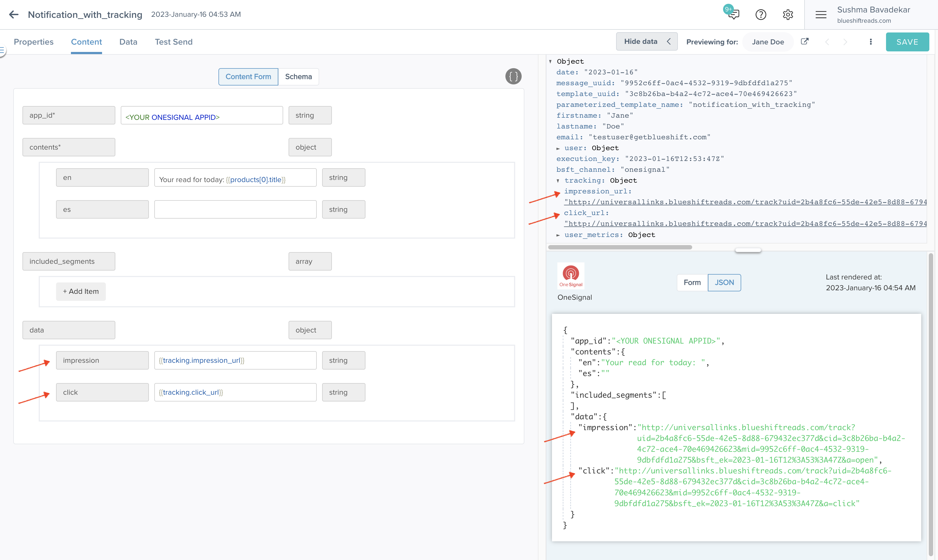
Task: Open the notifications icon showing 9+
Action: 733,14
